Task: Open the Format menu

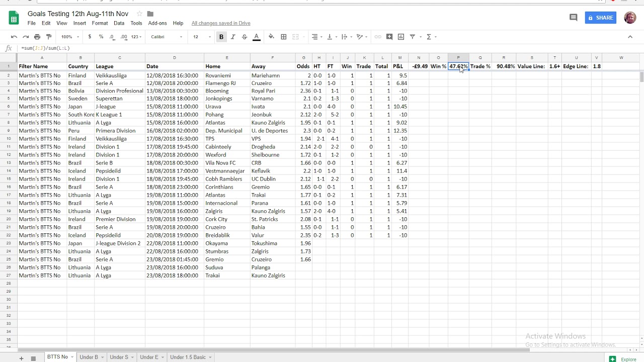Action: [x=100, y=23]
